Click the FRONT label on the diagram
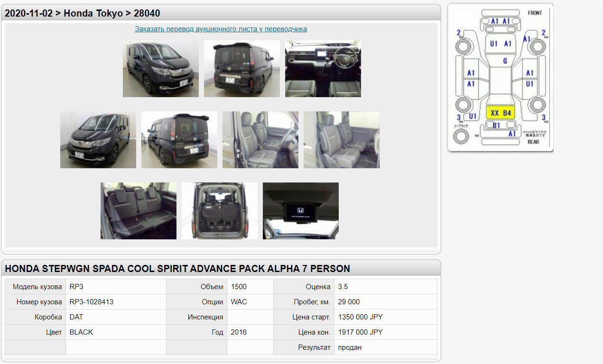Image resolution: width=603 pixels, height=364 pixels. coord(535,13)
